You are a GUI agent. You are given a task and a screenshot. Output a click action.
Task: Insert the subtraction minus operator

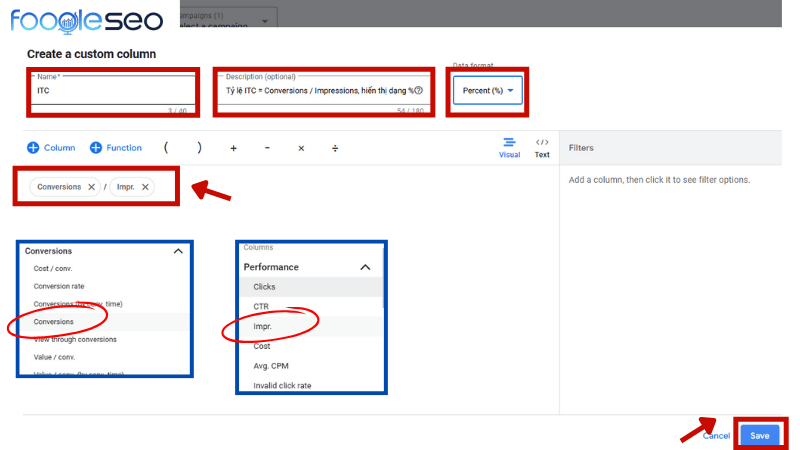267,148
